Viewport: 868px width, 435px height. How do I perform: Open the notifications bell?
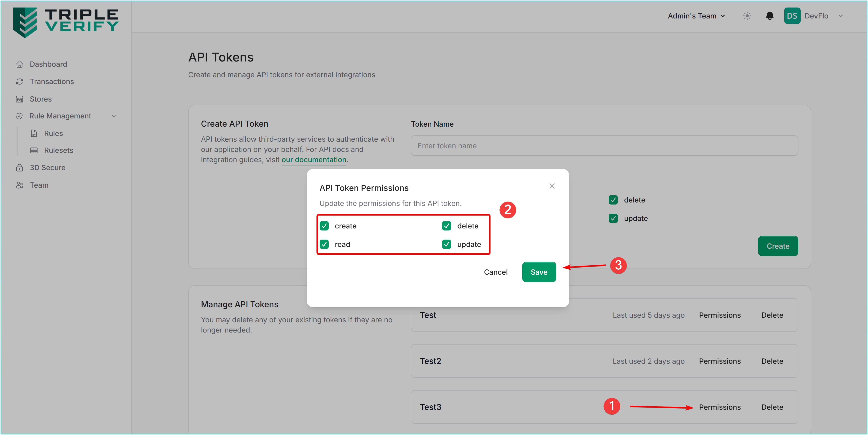(770, 16)
